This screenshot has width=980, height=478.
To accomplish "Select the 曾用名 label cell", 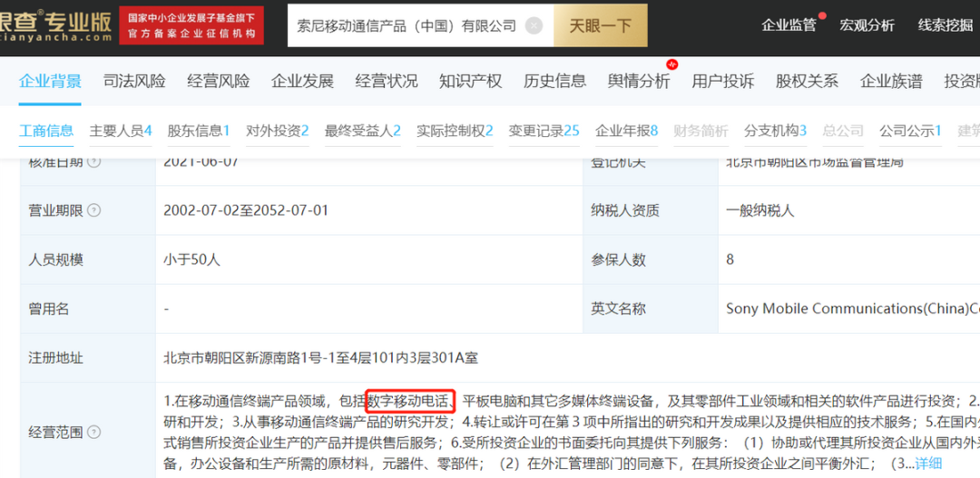I will click(87, 308).
